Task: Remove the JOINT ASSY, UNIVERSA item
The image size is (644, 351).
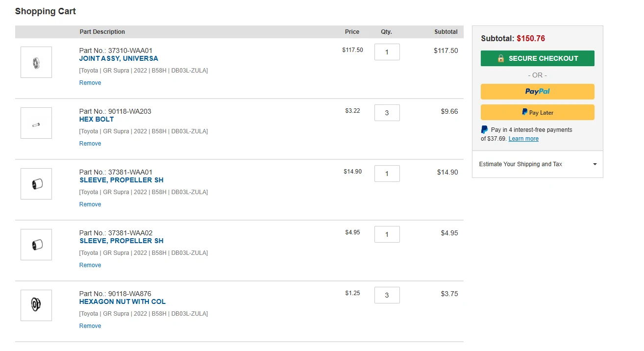Action: (x=90, y=83)
